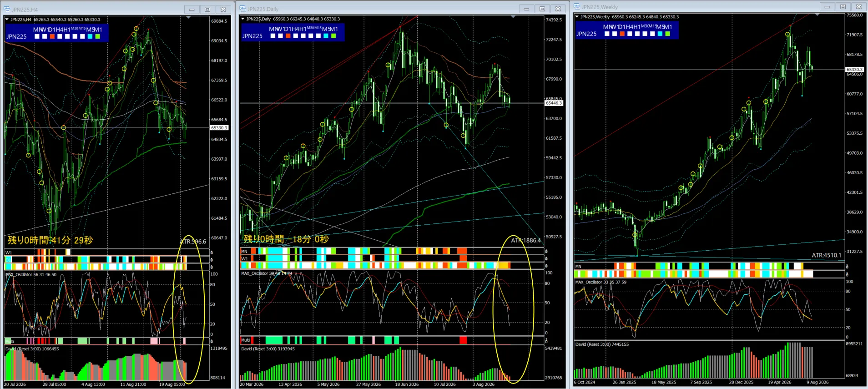Image resolution: width=868 pixels, height=389 pixels.
Task: Click the orange D1 square in Daily chart panel
Action: [x=288, y=36]
